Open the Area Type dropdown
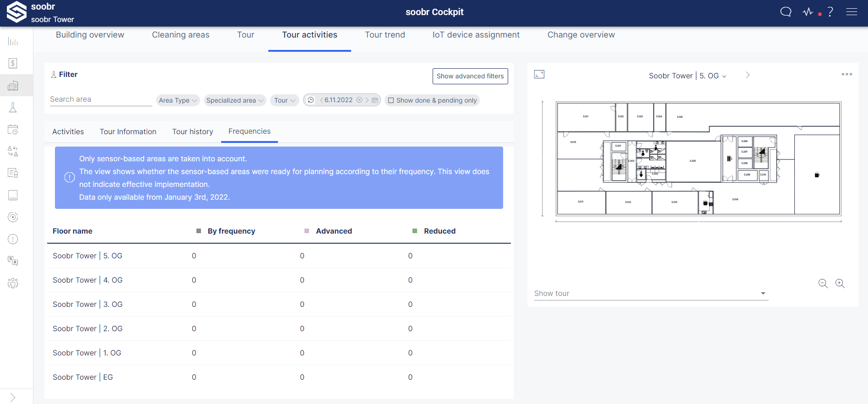Screen dimensions: 868x404 (x=178, y=100)
